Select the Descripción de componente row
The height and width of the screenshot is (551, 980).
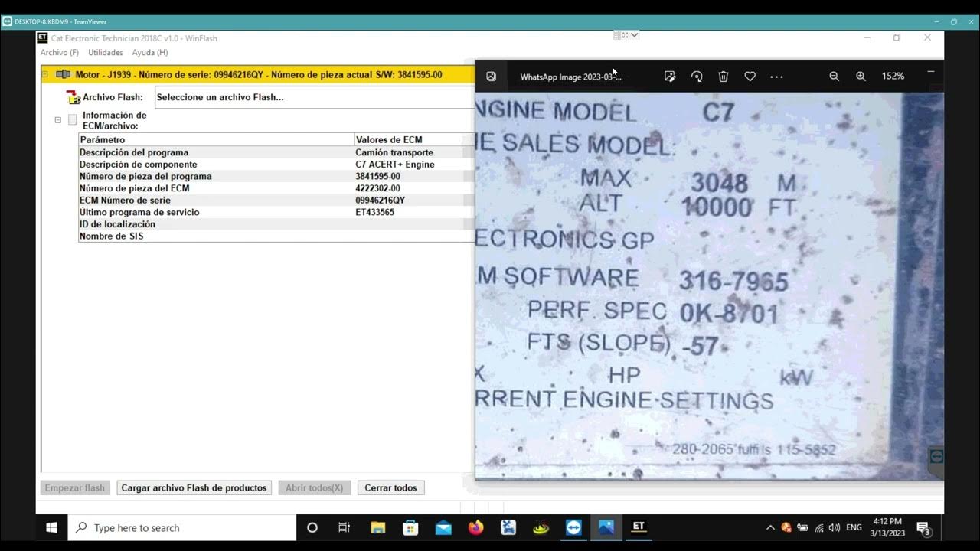pyautogui.click(x=276, y=165)
